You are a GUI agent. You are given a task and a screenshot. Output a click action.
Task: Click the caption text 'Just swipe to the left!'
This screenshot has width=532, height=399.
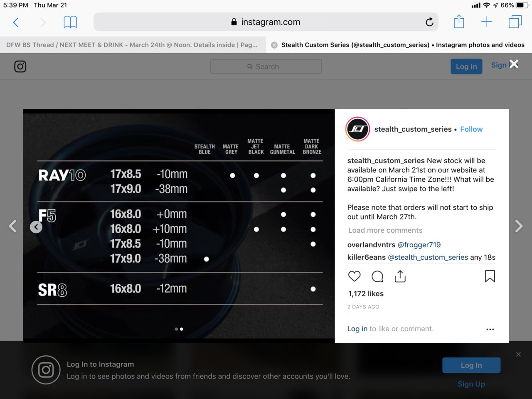(418, 189)
